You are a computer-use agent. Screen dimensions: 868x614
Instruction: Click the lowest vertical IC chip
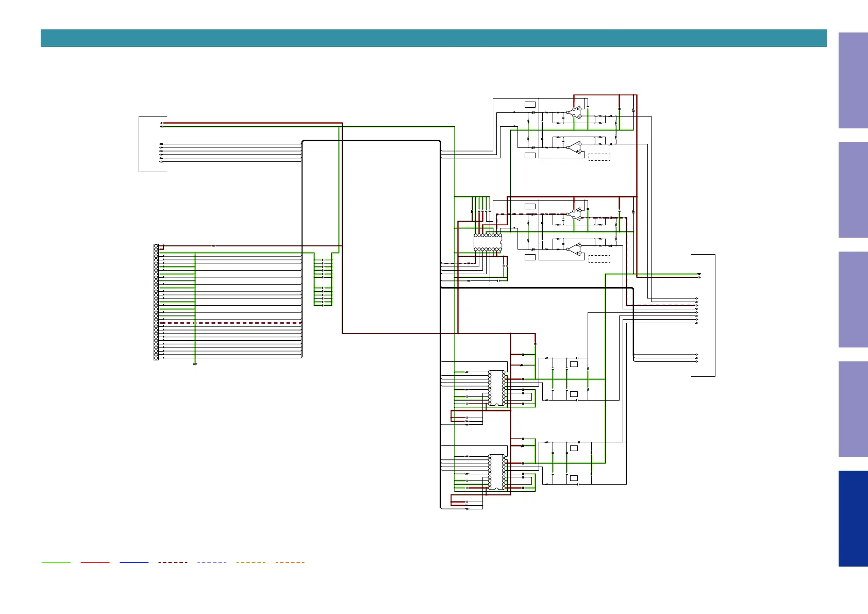497,472
